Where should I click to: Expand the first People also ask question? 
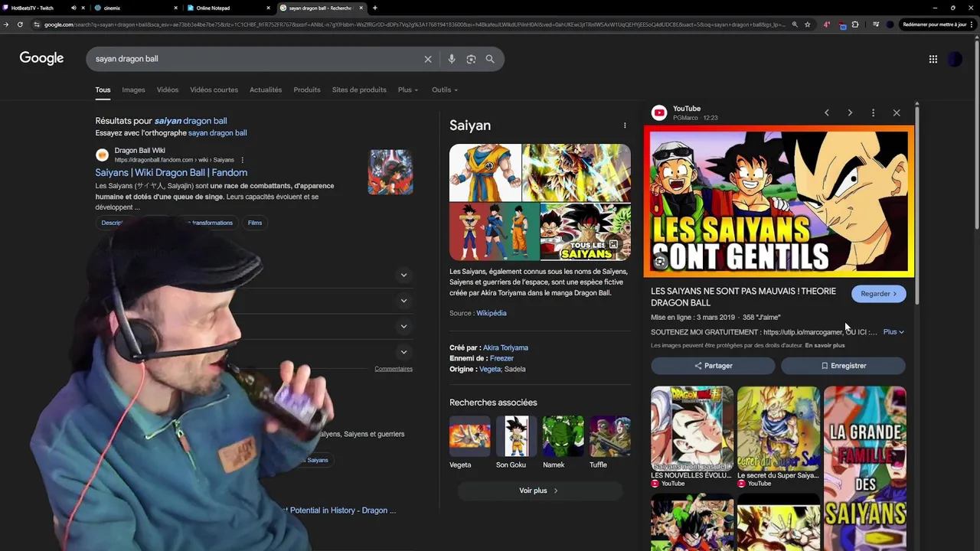403,275
